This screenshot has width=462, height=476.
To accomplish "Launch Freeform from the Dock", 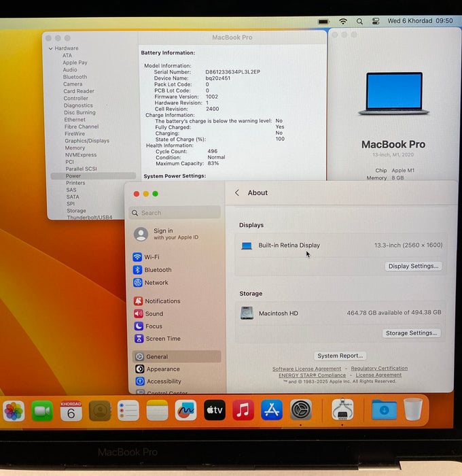I will (x=185, y=410).
